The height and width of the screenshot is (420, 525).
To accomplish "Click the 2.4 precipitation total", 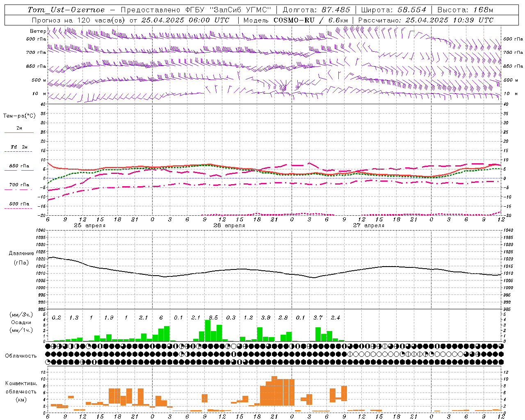I will point(336,317).
